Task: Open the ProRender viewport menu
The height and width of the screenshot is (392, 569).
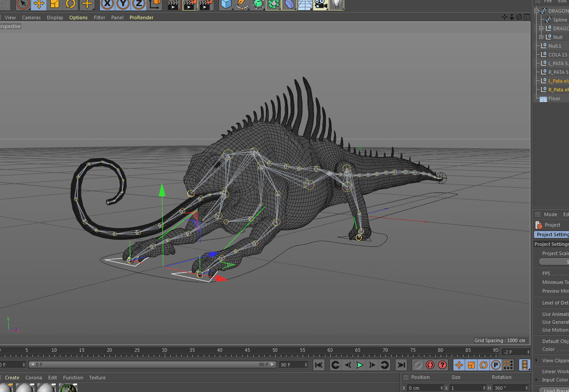Action: [141, 17]
